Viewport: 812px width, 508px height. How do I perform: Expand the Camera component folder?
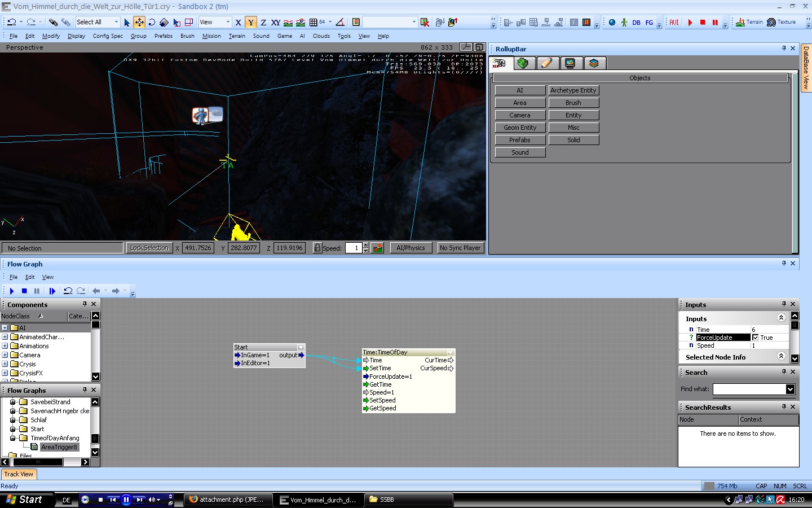pos(5,355)
